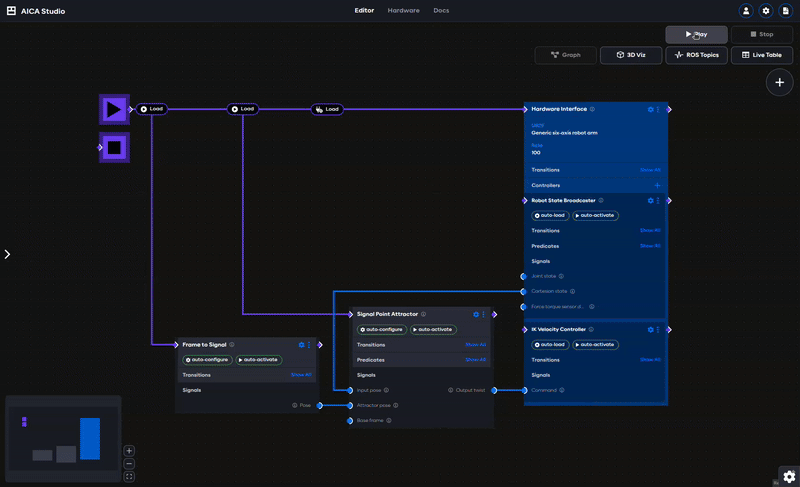Click the minimap overview thumbnail
The height and width of the screenshot is (487, 800).
(x=63, y=440)
